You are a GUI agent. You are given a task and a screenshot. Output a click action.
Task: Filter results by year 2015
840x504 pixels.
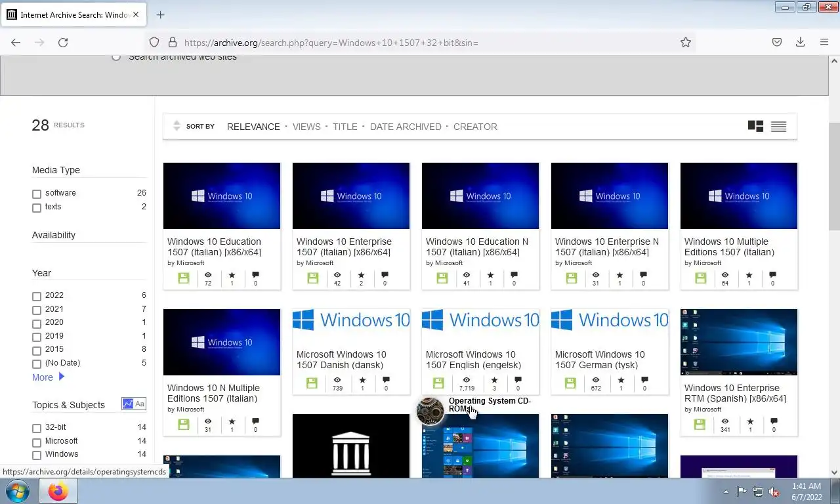37,350
